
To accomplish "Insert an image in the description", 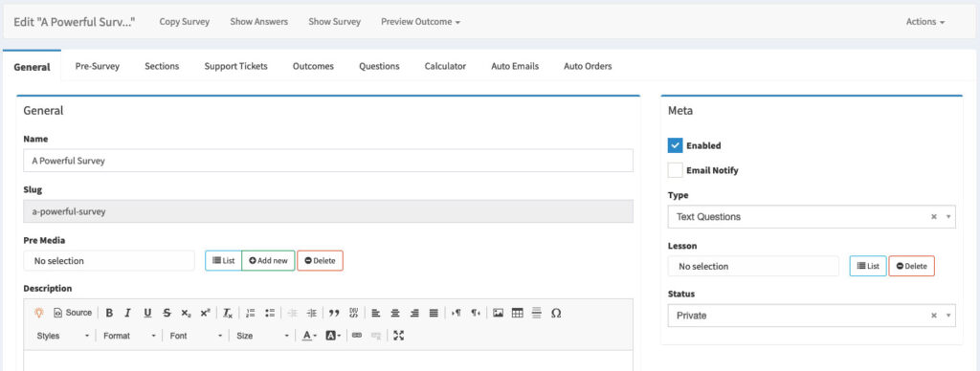I will click(498, 313).
